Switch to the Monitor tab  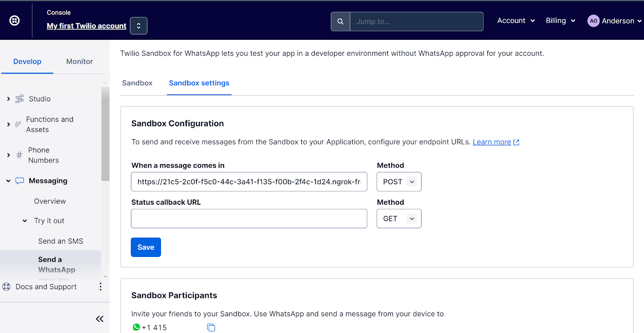point(79,62)
